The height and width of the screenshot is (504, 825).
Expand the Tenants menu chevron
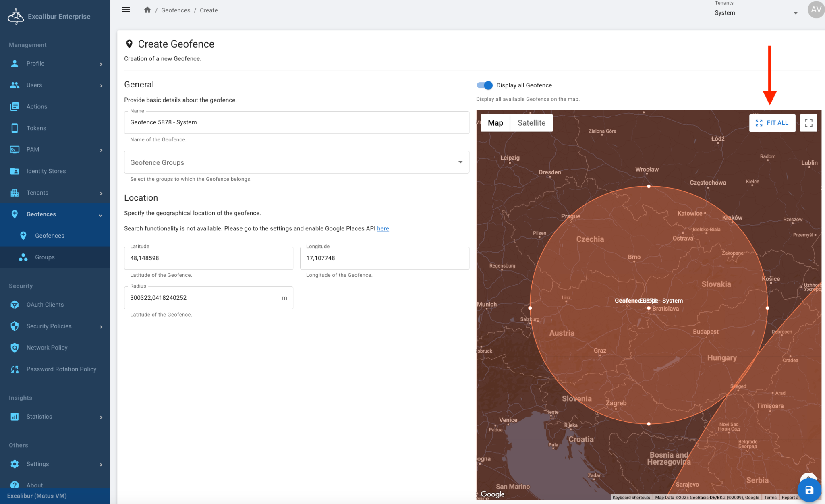[101, 193]
